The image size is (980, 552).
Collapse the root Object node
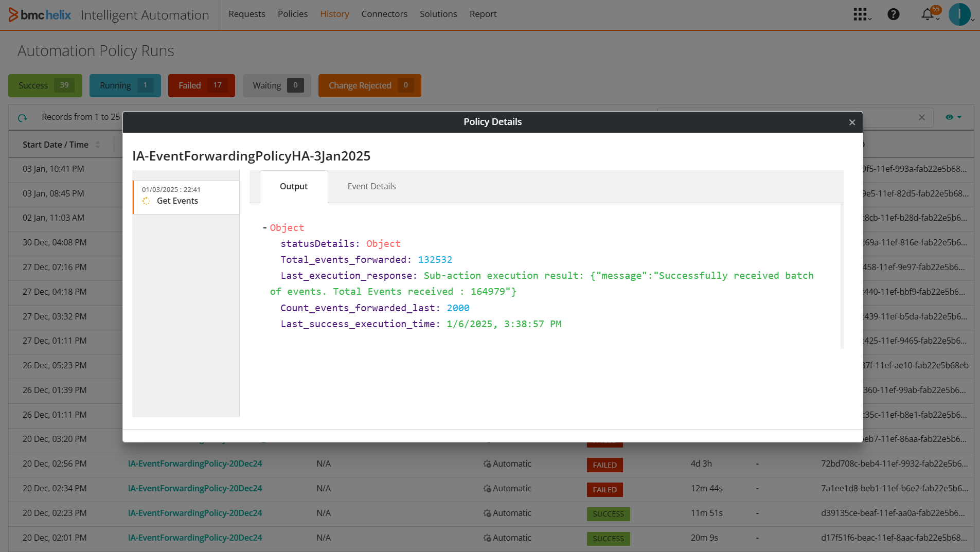click(x=264, y=227)
